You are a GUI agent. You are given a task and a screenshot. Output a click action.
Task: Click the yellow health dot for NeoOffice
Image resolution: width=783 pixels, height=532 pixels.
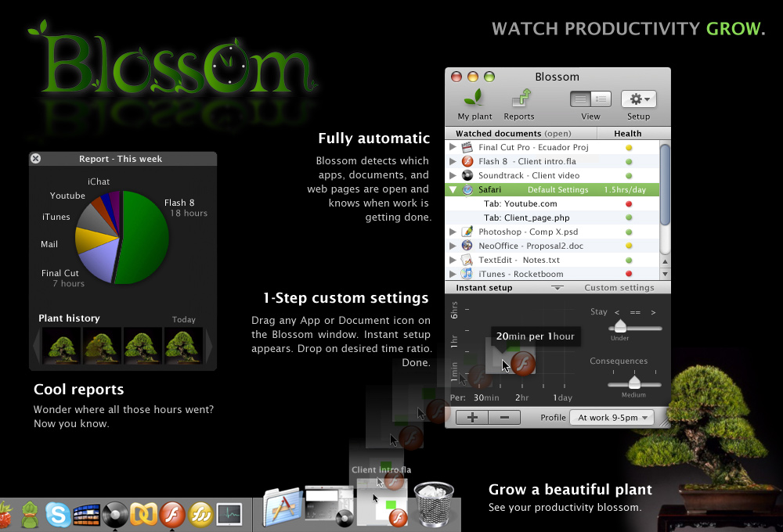click(x=629, y=246)
